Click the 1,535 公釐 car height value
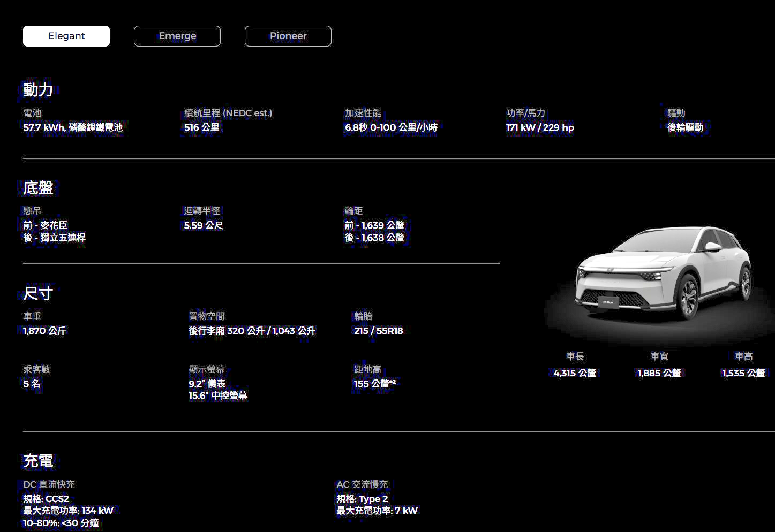Image resolution: width=775 pixels, height=532 pixels. point(743,373)
